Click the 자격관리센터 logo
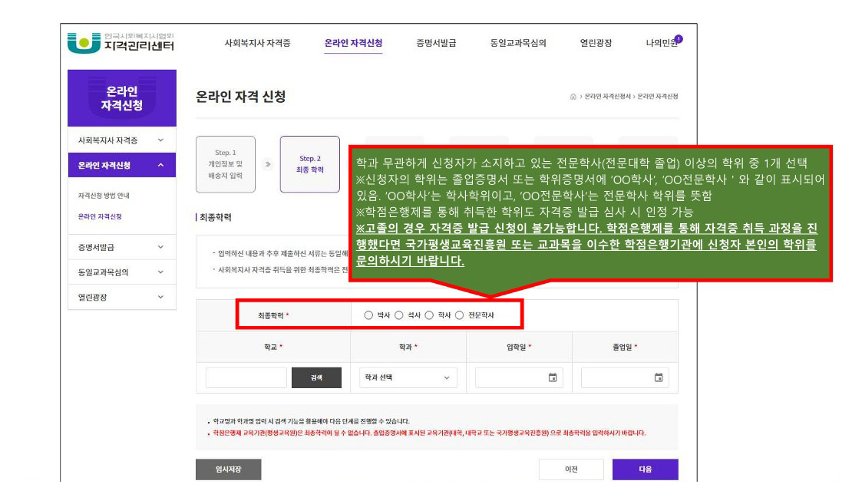 pos(121,43)
